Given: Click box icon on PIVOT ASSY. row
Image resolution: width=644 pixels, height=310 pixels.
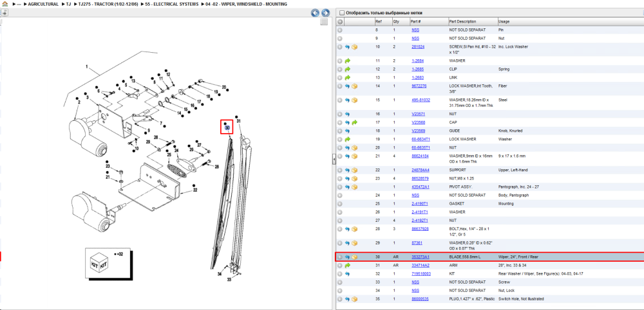Looking at the screenshot, I should [x=354, y=187].
